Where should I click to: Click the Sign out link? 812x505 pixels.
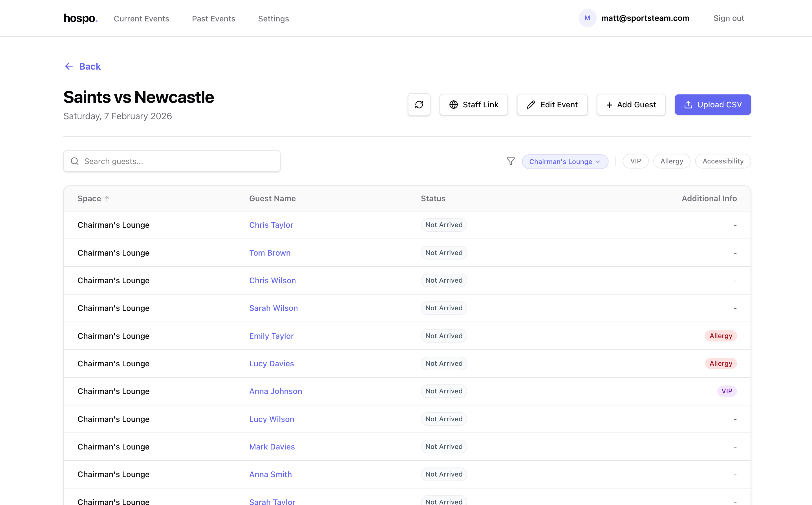[729, 18]
